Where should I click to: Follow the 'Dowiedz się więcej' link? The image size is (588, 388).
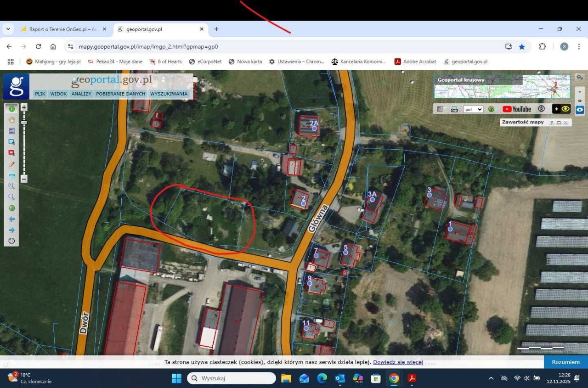click(x=398, y=362)
